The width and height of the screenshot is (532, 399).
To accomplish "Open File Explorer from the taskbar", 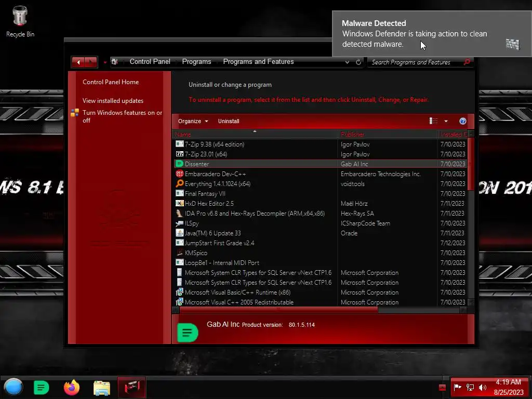I will (101, 388).
